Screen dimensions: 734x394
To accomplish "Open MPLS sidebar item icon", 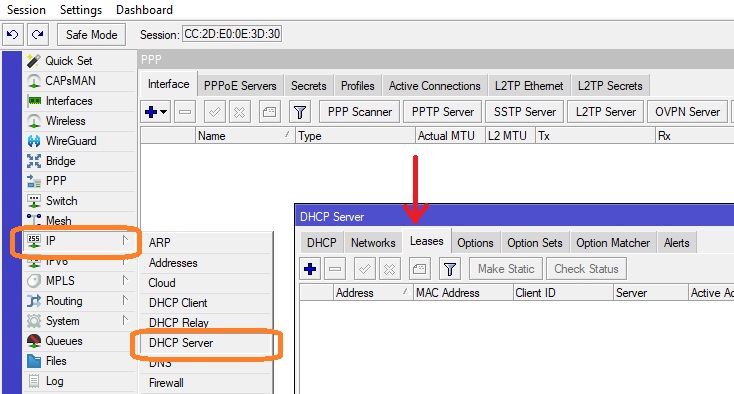I will [x=34, y=281].
